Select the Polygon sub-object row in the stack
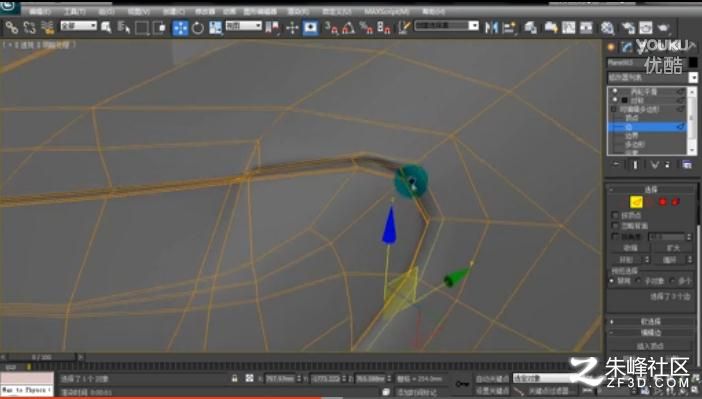Screen dimensions: 702x399 point(646,144)
